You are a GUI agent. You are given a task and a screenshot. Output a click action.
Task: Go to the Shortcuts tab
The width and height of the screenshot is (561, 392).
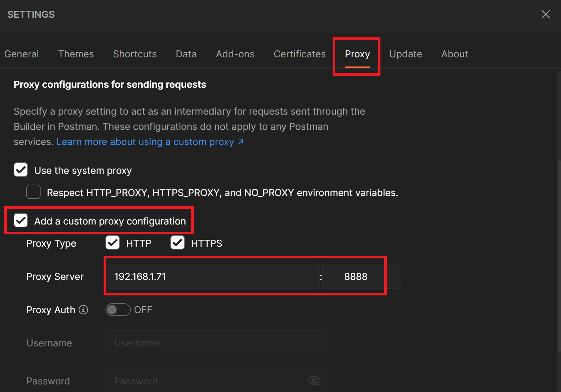coord(135,54)
